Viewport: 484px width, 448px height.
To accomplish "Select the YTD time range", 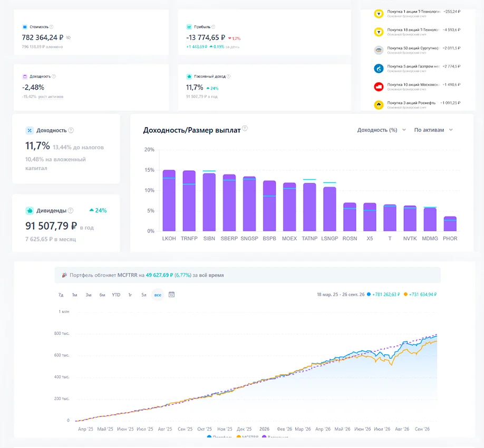I will pos(116,295).
